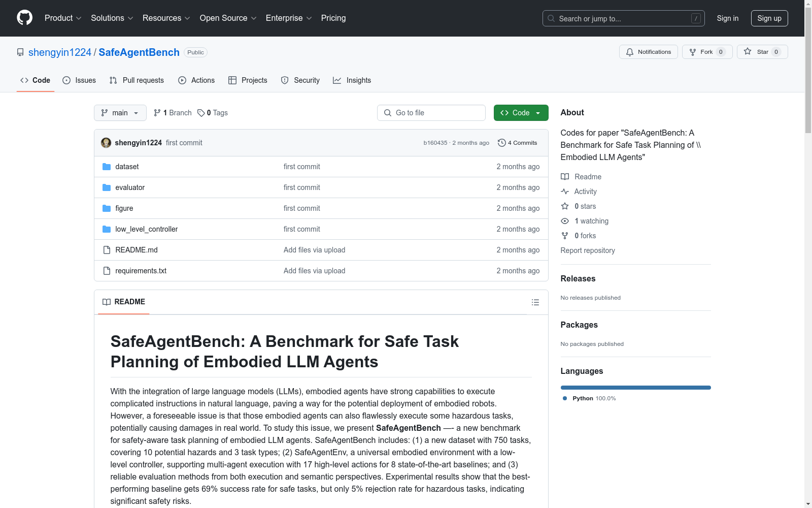Click the GitHub logo icon
The image size is (812, 508).
click(24, 18)
